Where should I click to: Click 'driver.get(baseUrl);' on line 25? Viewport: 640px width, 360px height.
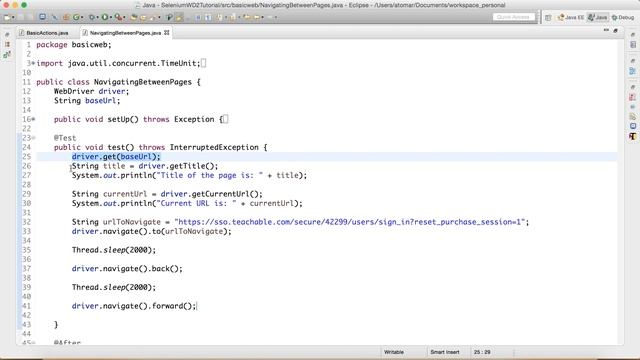point(116,157)
